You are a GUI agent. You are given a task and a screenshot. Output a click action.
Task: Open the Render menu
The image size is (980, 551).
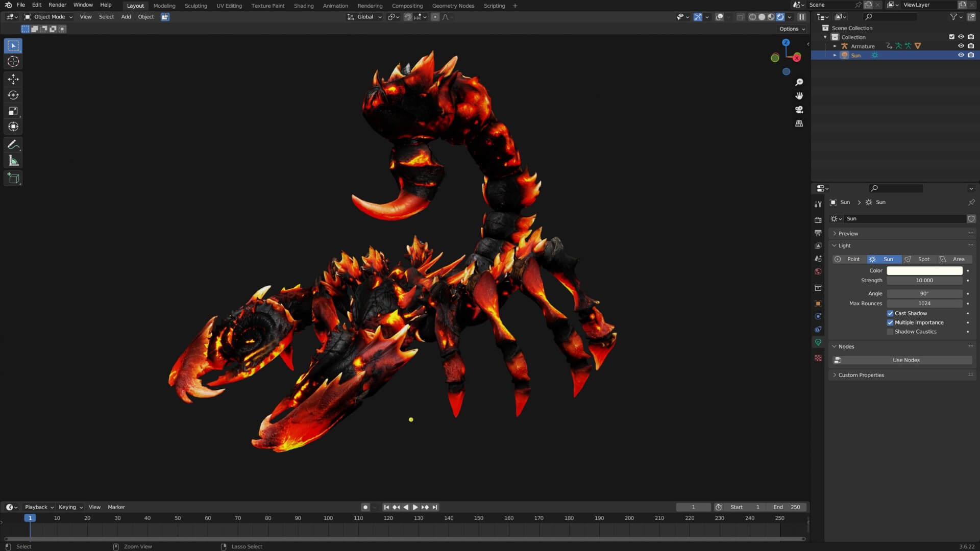[57, 5]
